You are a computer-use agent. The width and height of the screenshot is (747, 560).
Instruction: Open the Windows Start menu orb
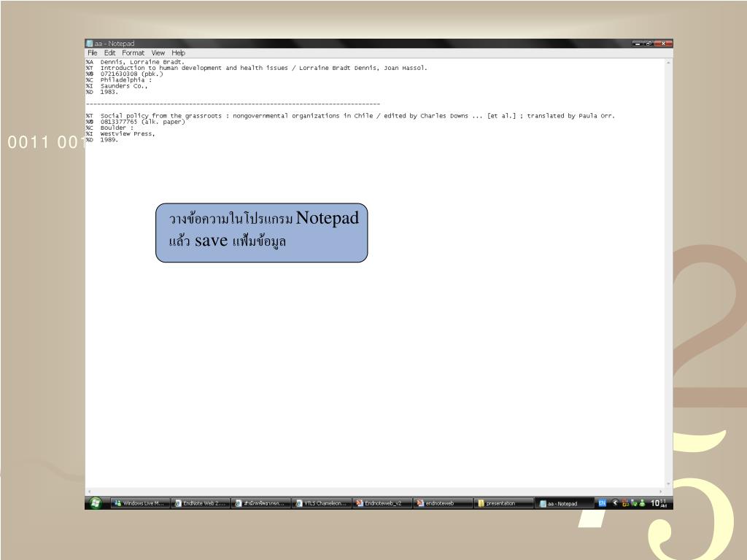pyautogui.click(x=96, y=503)
